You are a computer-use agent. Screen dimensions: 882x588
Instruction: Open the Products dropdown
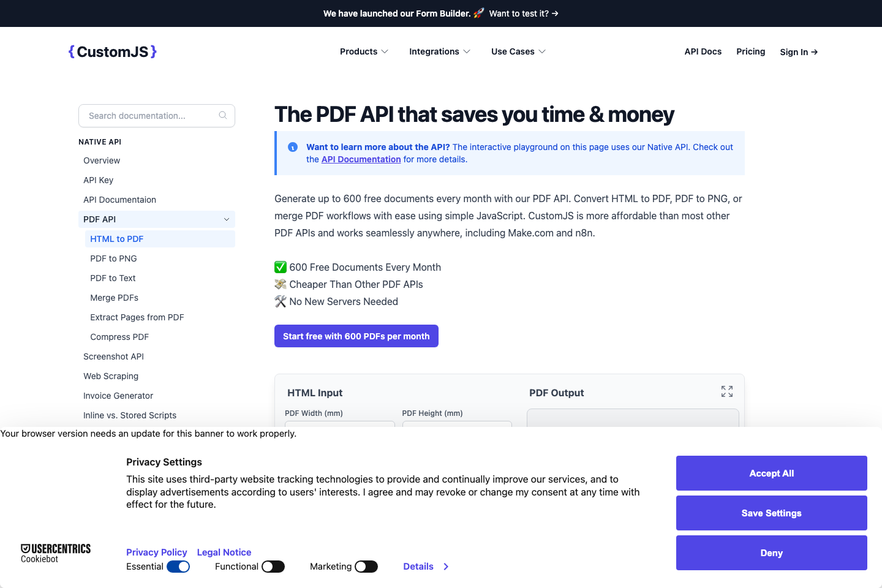(x=364, y=51)
